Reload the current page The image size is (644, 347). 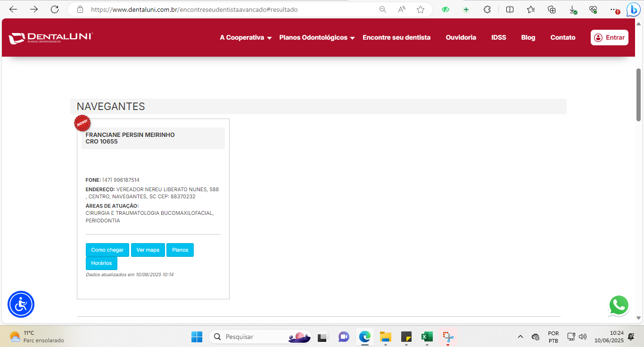click(x=55, y=9)
